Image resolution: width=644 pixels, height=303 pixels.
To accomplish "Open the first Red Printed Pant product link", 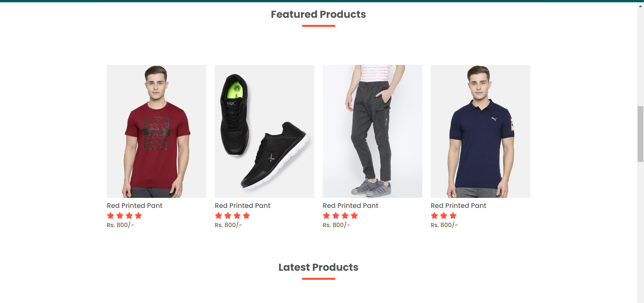I will (135, 206).
